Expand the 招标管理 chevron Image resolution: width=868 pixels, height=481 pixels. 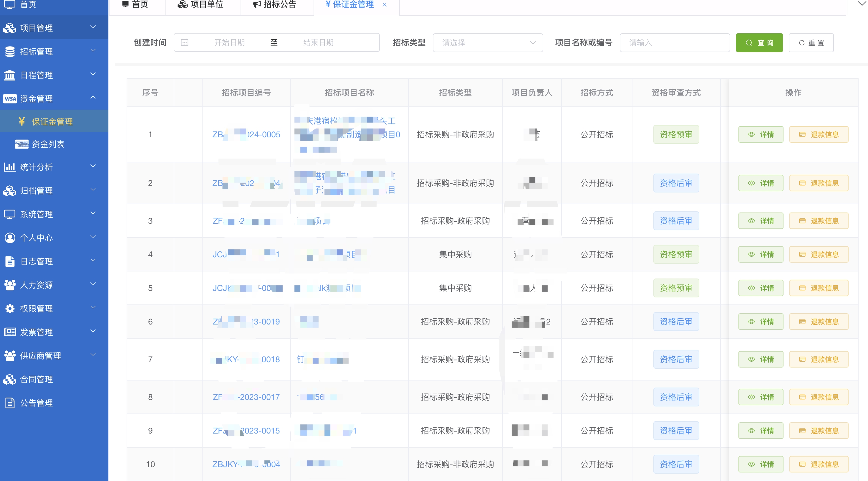93,50
